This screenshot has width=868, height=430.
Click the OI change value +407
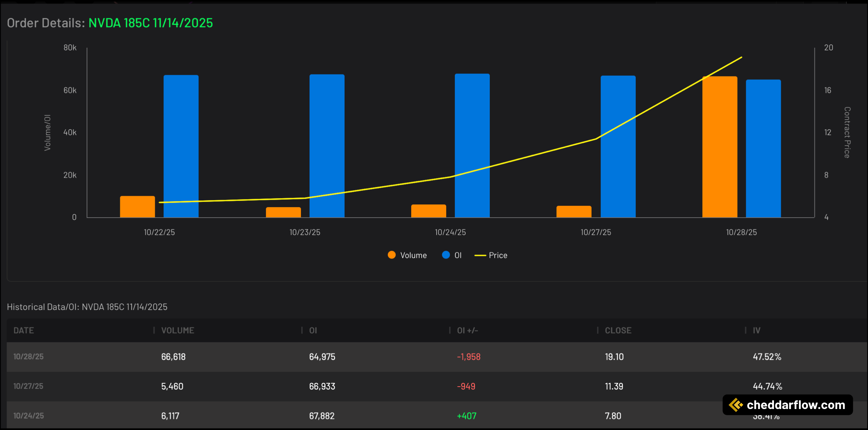pos(467,416)
